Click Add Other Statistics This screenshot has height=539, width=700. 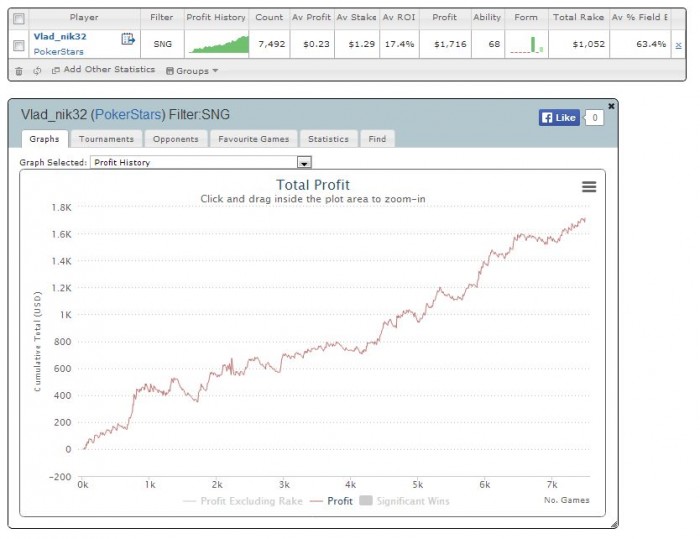coord(104,70)
